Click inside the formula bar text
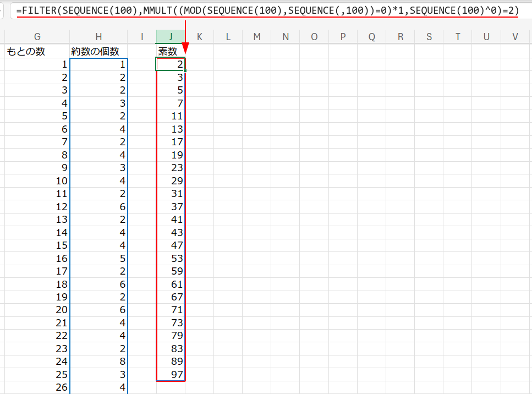The image size is (532, 394). coord(267,10)
